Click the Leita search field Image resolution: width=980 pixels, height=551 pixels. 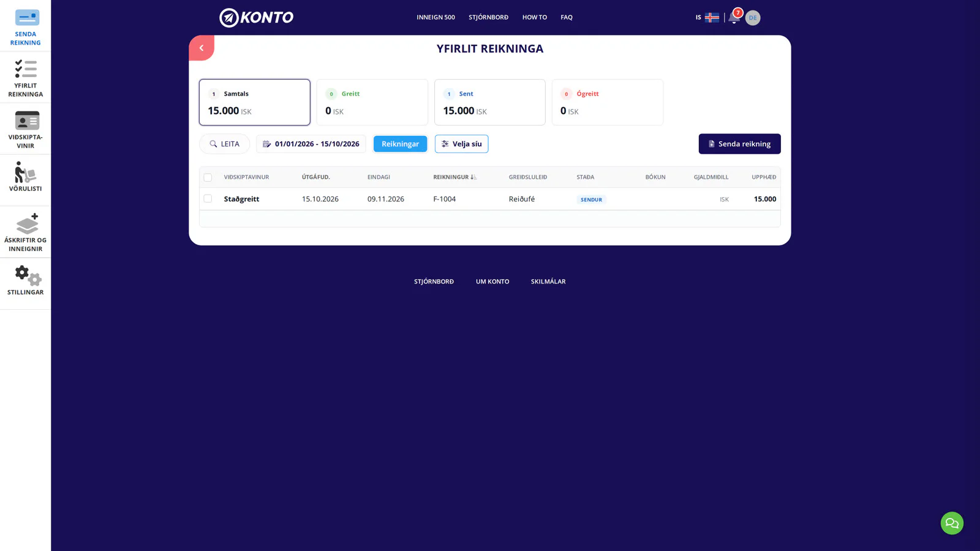[x=224, y=144]
